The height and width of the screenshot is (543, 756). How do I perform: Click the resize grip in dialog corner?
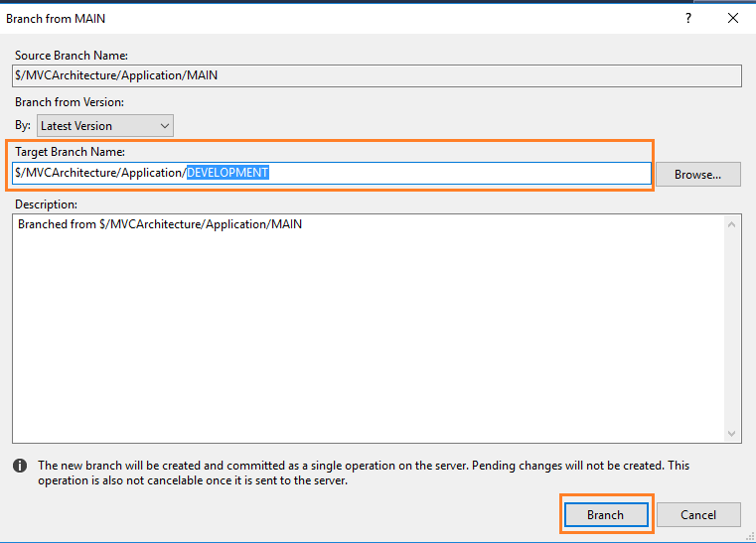[750, 536]
